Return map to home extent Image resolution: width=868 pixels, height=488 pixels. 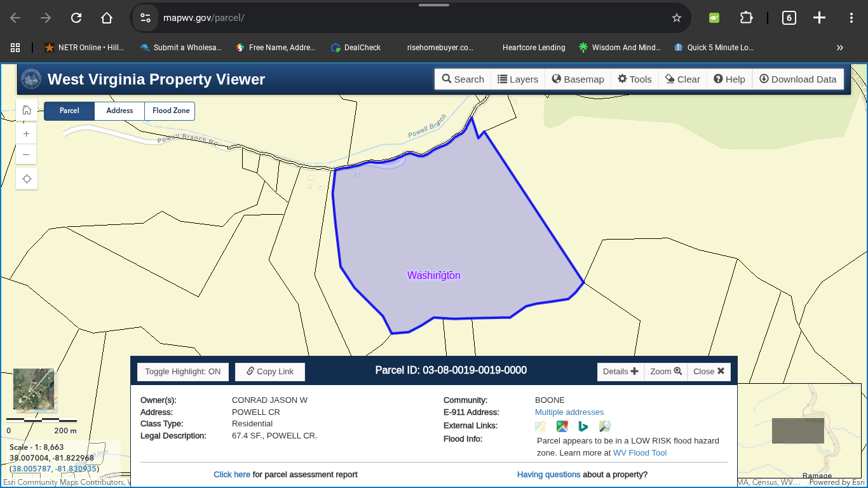[x=26, y=109]
